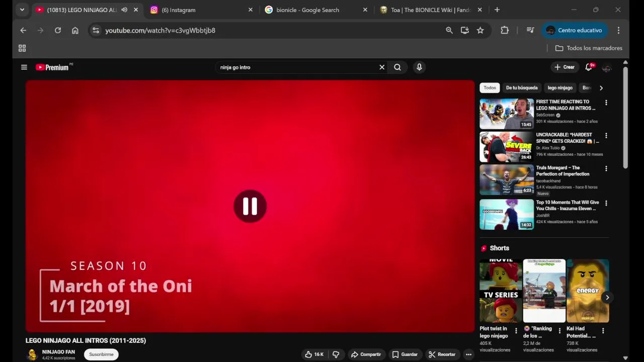This screenshot has width=644, height=362.
Task: Show next Shorts with arrow
Action: pos(607,297)
